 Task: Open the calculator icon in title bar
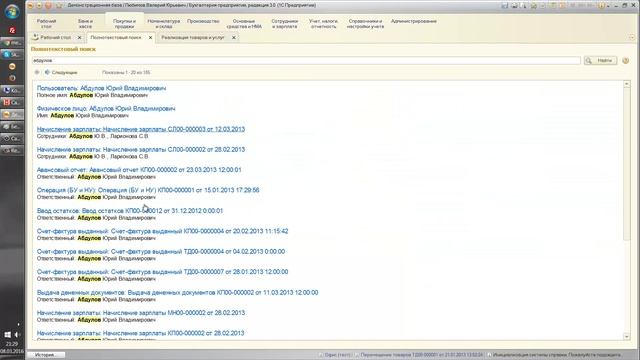(553, 6)
